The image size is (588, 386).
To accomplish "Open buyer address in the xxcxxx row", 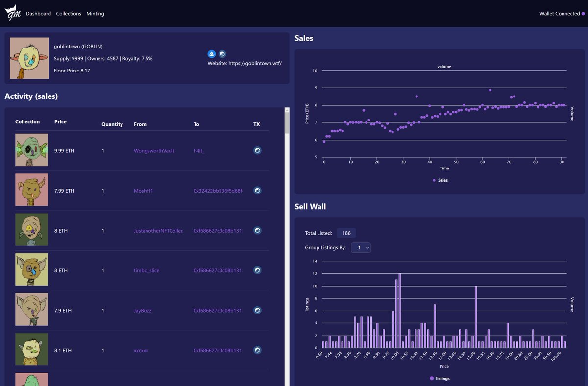I will tap(218, 350).
